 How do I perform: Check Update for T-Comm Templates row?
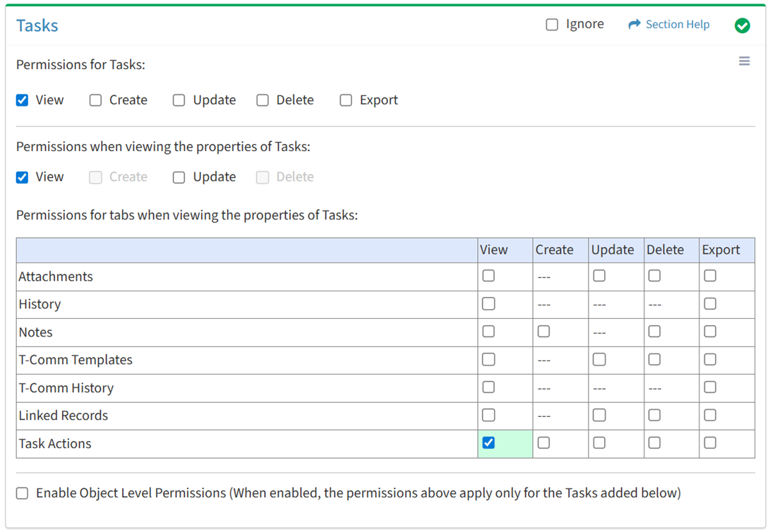tap(599, 360)
